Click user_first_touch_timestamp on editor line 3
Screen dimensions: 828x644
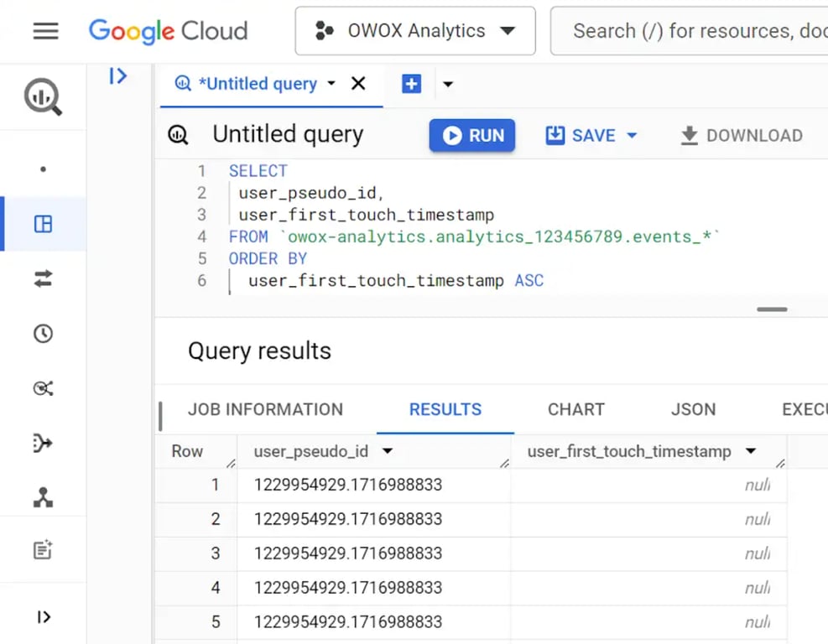pyautogui.click(x=366, y=215)
